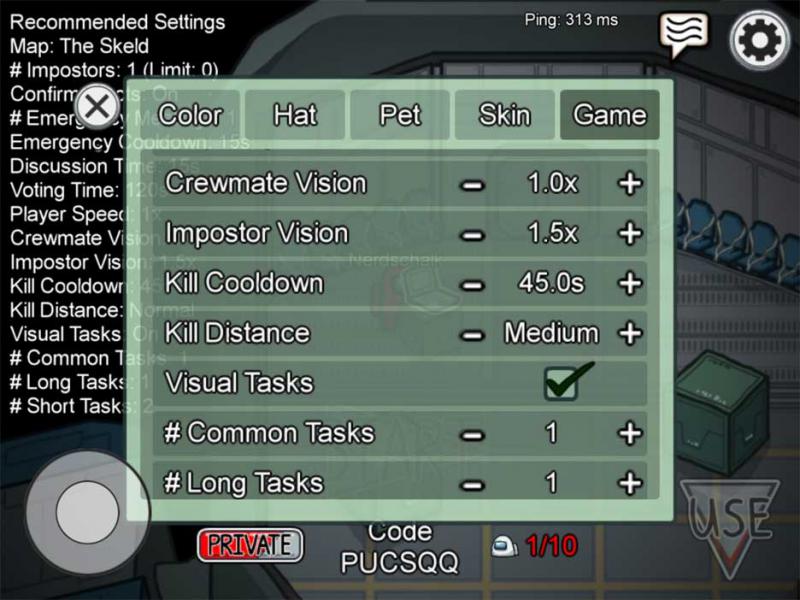800x600 pixels.
Task: Lower Kill Distance with minus
Action: coord(472,335)
